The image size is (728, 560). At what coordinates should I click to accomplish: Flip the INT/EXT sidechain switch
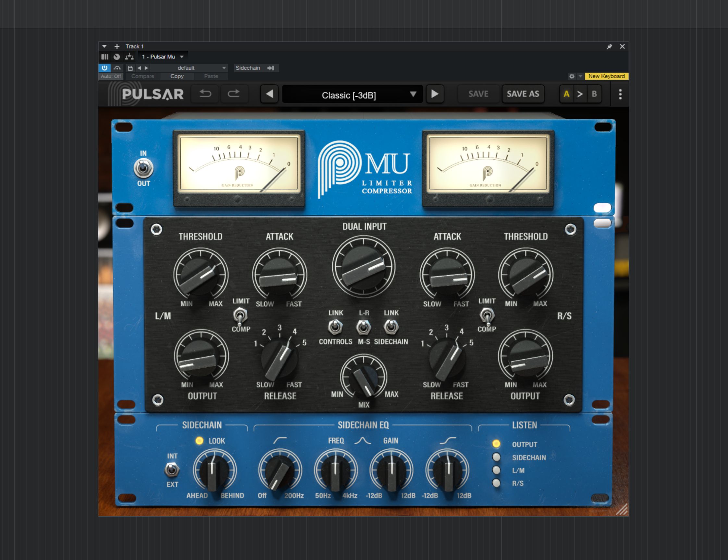172,470
